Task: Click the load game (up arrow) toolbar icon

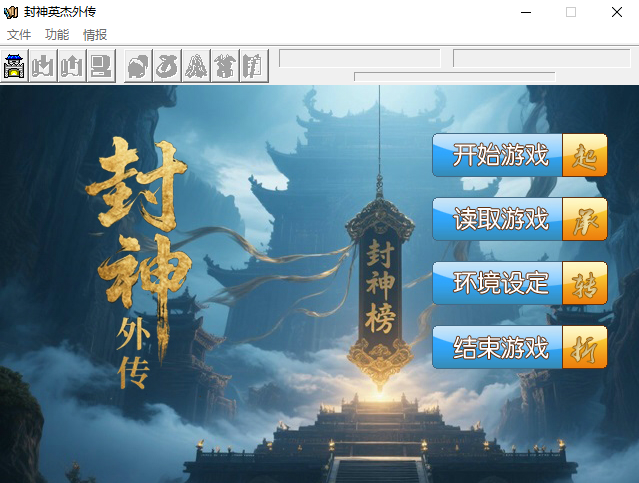Action: coord(72,66)
